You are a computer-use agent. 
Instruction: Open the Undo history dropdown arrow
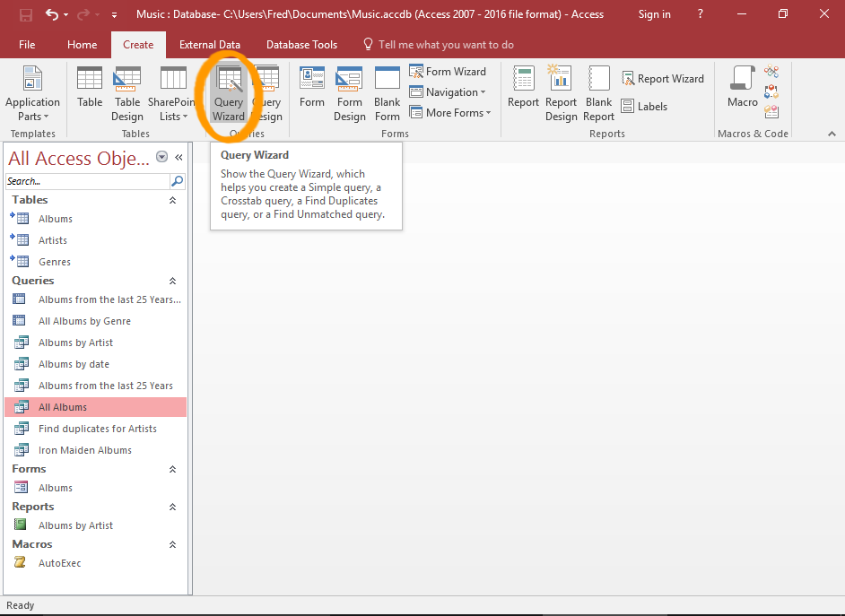click(65, 15)
